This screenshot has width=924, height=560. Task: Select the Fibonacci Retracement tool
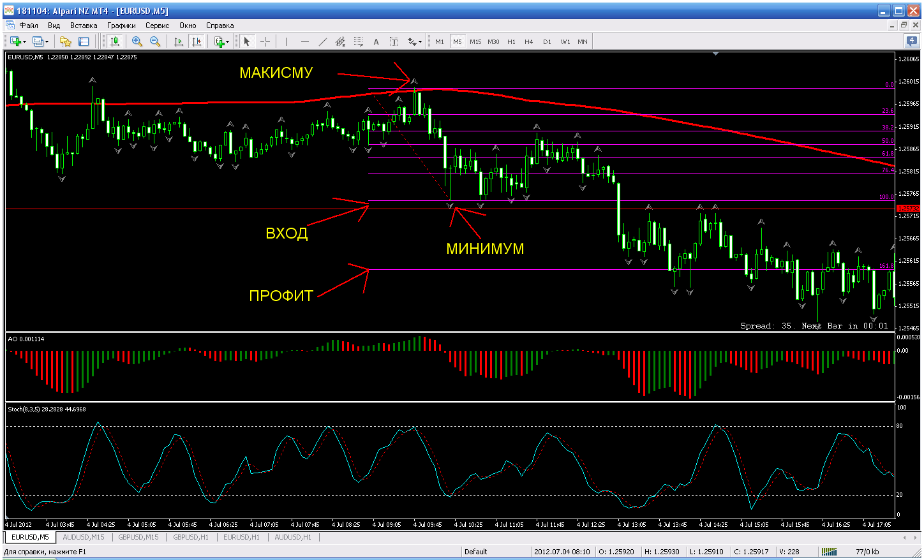pyautogui.click(x=358, y=41)
